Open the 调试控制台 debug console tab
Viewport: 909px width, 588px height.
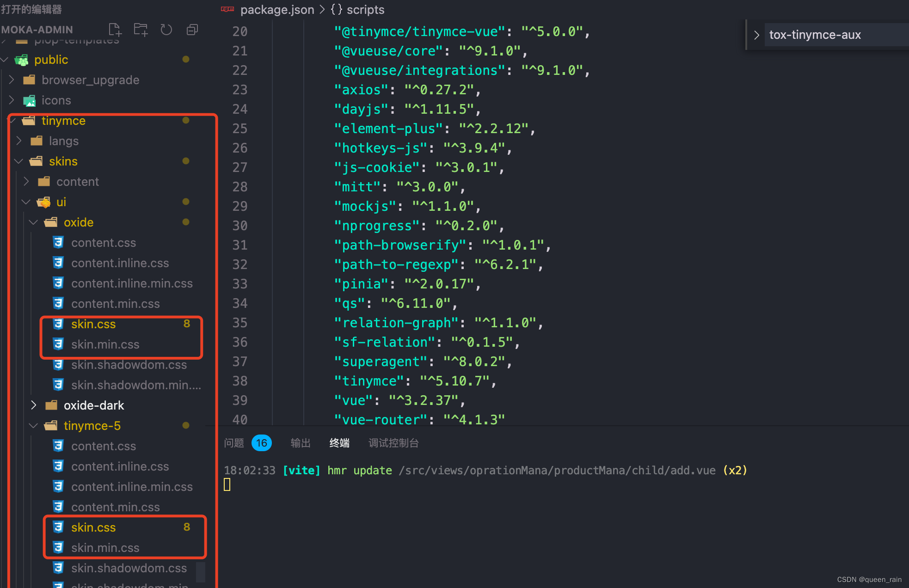click(393, 443)
